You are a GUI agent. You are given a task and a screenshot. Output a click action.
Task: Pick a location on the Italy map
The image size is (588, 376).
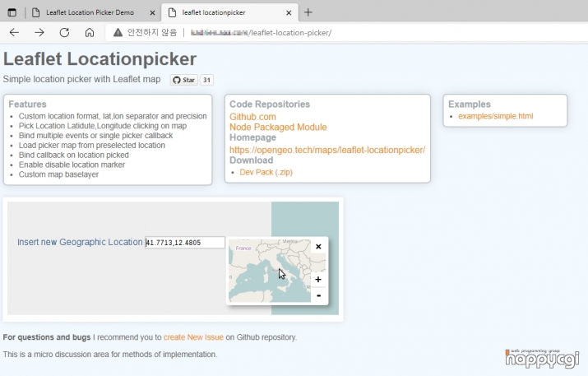(x=270, y=271)
